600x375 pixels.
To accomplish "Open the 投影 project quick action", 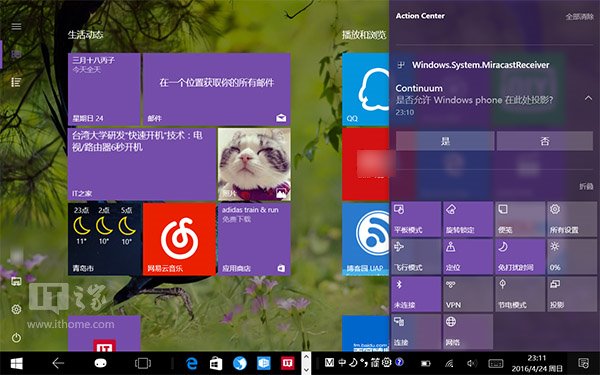I will 572,294.
